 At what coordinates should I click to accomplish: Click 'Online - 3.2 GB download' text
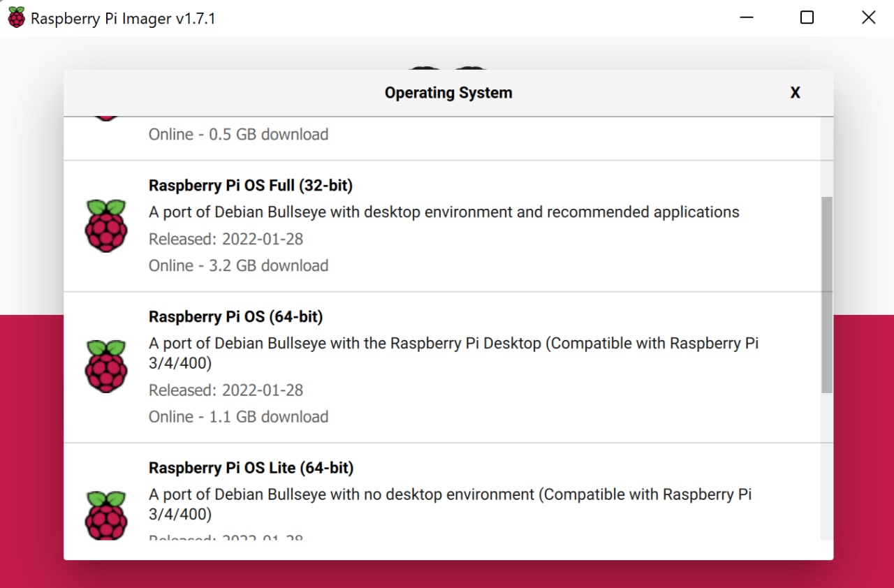pos(238,266)
